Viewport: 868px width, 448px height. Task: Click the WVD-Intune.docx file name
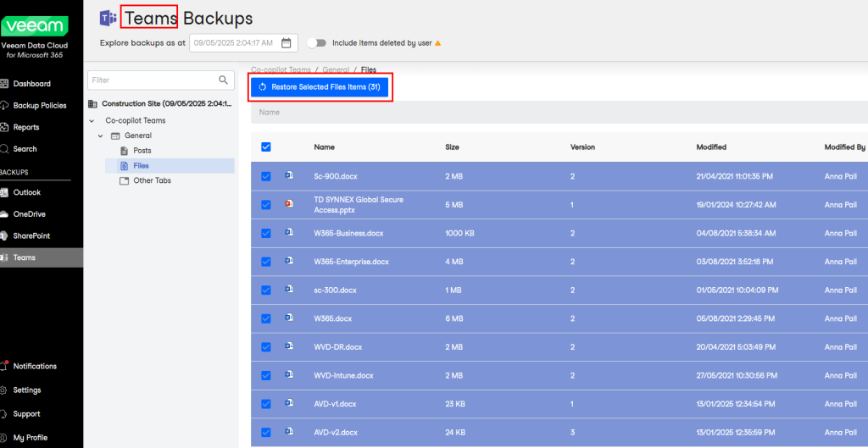click(x=344, y=375)
